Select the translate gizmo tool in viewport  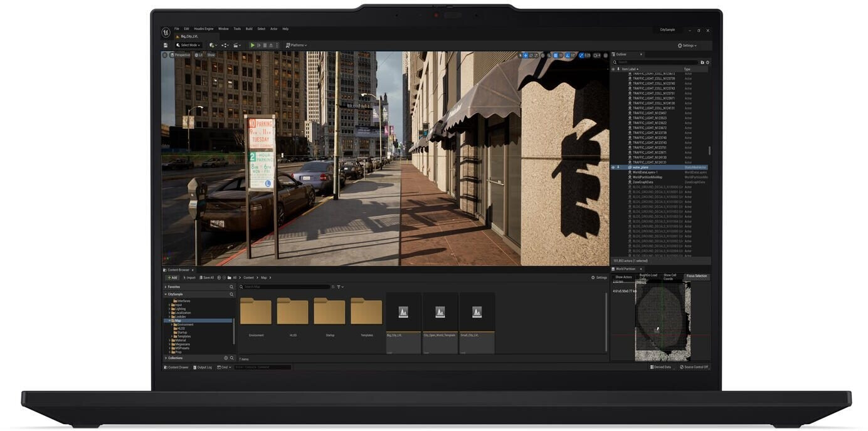tap(525, 55)
